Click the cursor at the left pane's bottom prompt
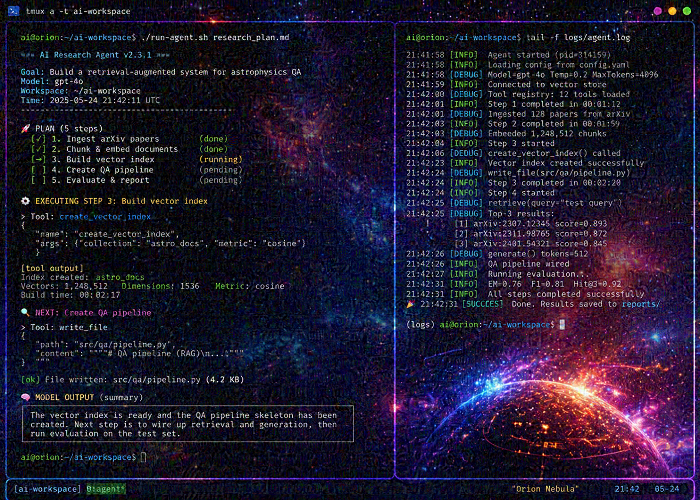 coord(143,457)
